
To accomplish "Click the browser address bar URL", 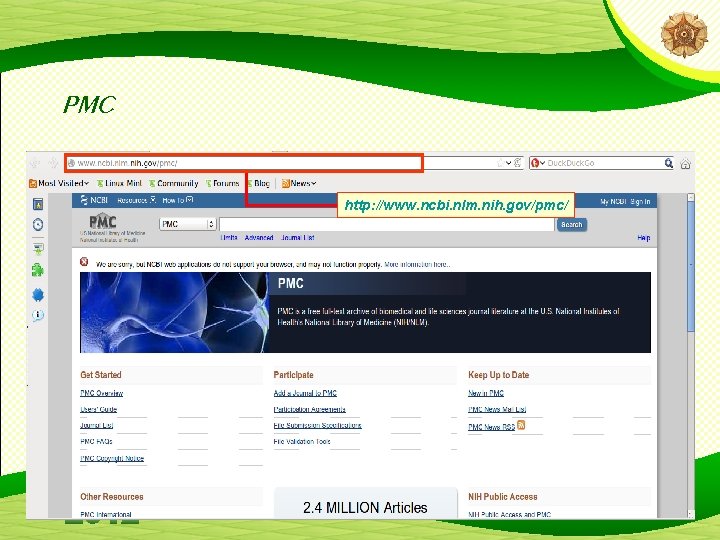I will click(128, 163).
